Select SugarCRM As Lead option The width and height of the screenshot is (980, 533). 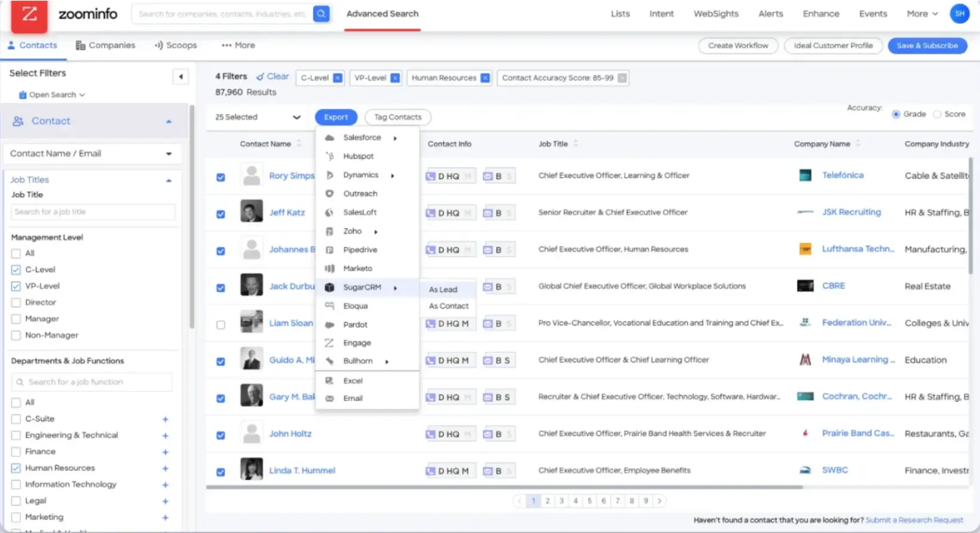click(448, 289)
